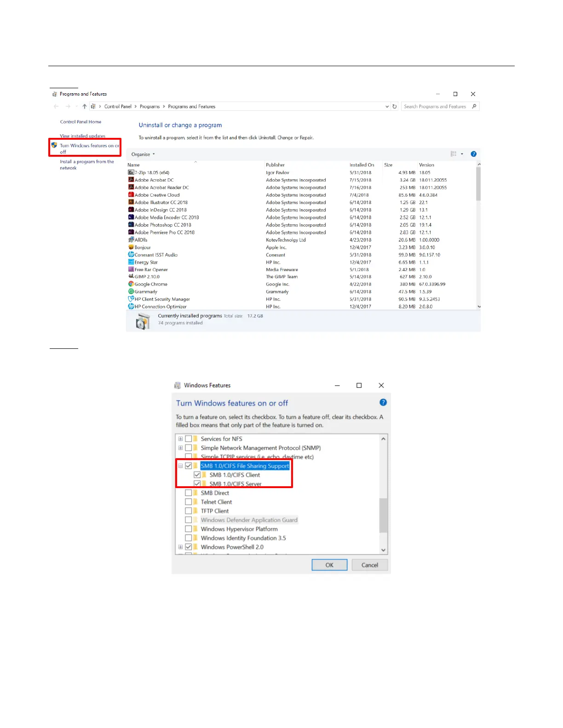Screen dimensions: 563x728
Task: Uncheck Windows PowerShell 2.0 checkbox
Action: click(188, 547)
